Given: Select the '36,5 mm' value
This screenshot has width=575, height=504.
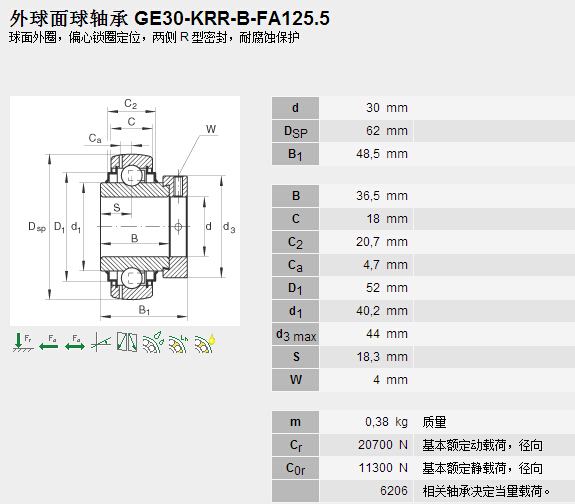Looking at the screenshot, I should coord(382,196).
